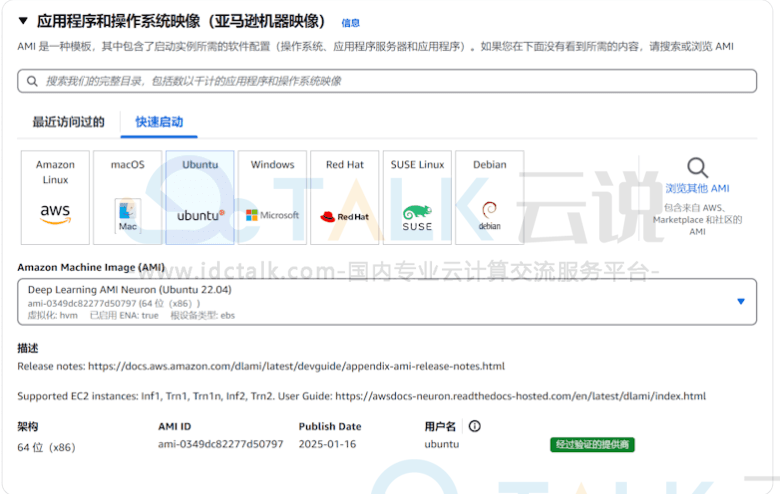This screenshot has width=780, height=494.
Task: Open the Amazon Machine Image dropdown
Action: coord(387,302)
